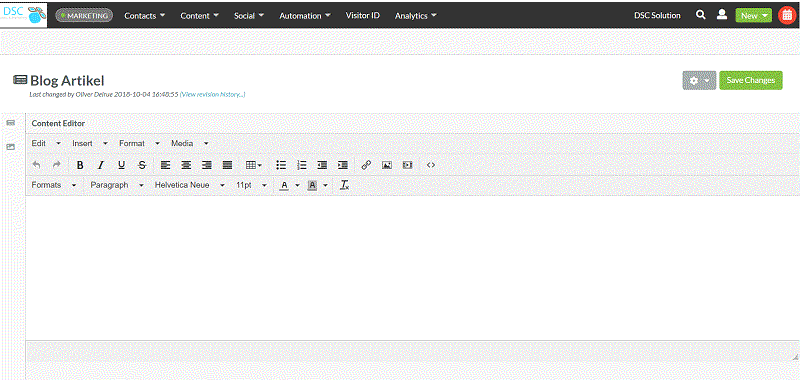Image resolution: width=800 pixels, height=380 pixels.
Task: Open the Automation navigation menu
Action: pyautogui.click(x=305, y=15)
